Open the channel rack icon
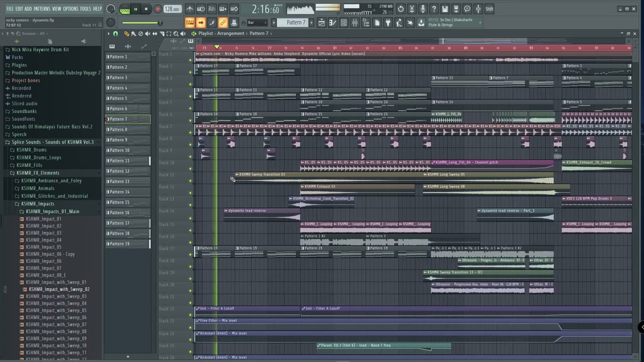The width and height of the screenshot is (644, 362). [x=344, y=23]
